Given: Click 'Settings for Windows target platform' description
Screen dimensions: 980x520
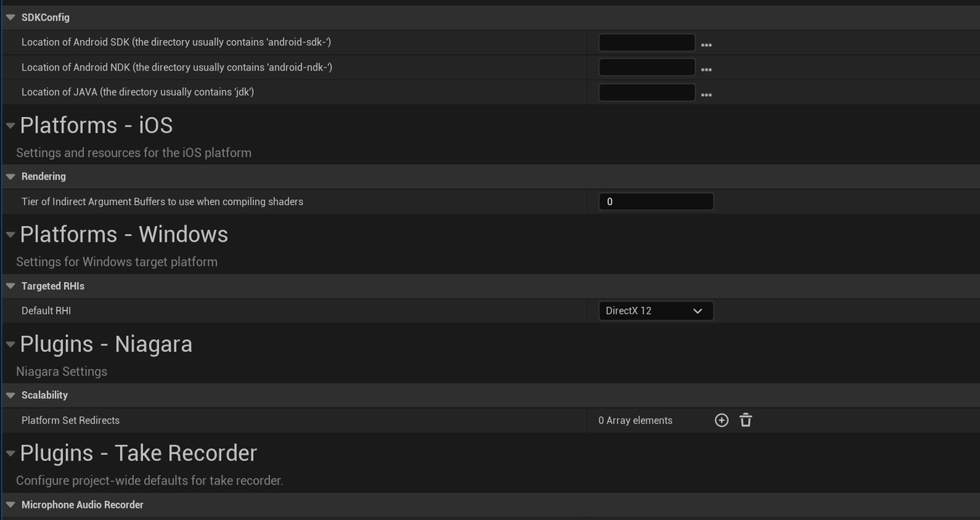Looking at the screenshot, I should pyautogui.click(x=116, y=261).
